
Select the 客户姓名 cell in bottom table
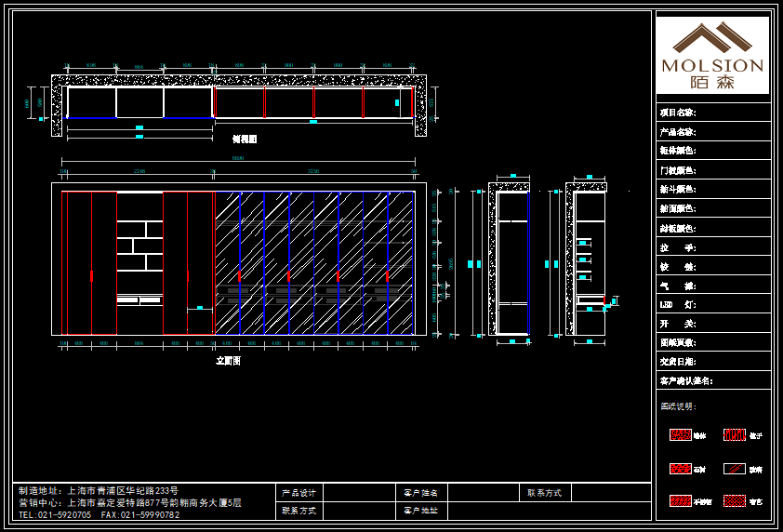[x=421, y=493]
